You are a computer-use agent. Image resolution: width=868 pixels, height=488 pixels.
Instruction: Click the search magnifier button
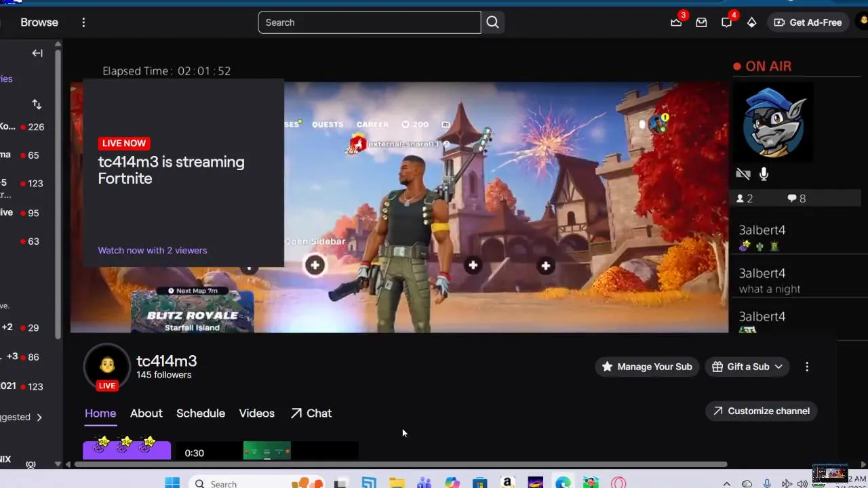[493, 22]
